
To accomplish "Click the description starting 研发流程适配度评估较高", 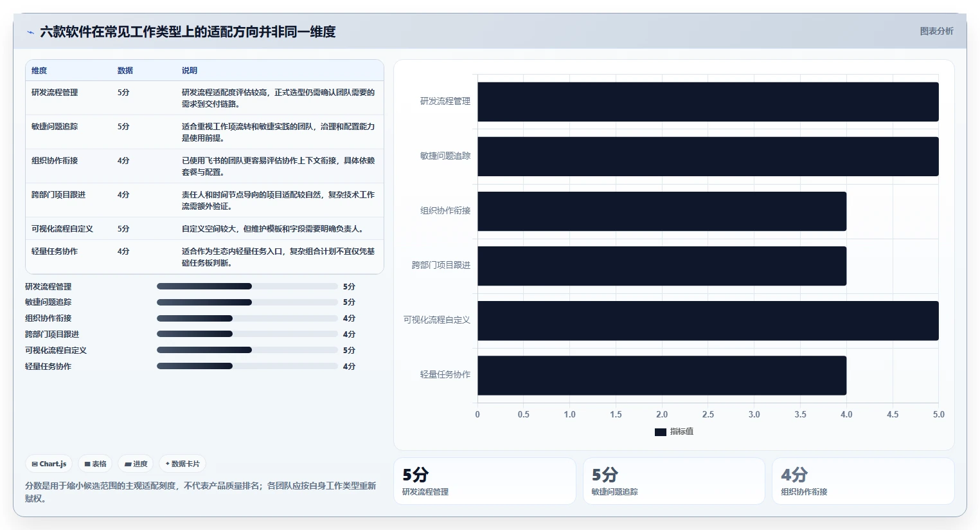I will [278, 98].
